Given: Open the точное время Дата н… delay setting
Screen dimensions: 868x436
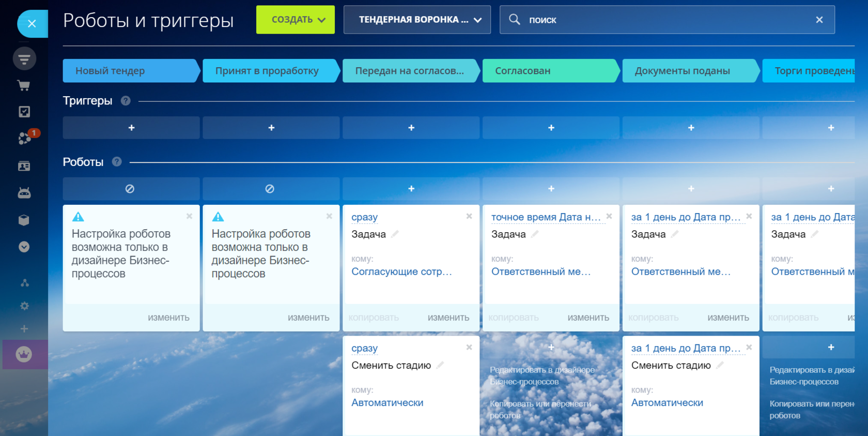Looking at the screenshot, I should pyautogui.click(x=546, y=217).
